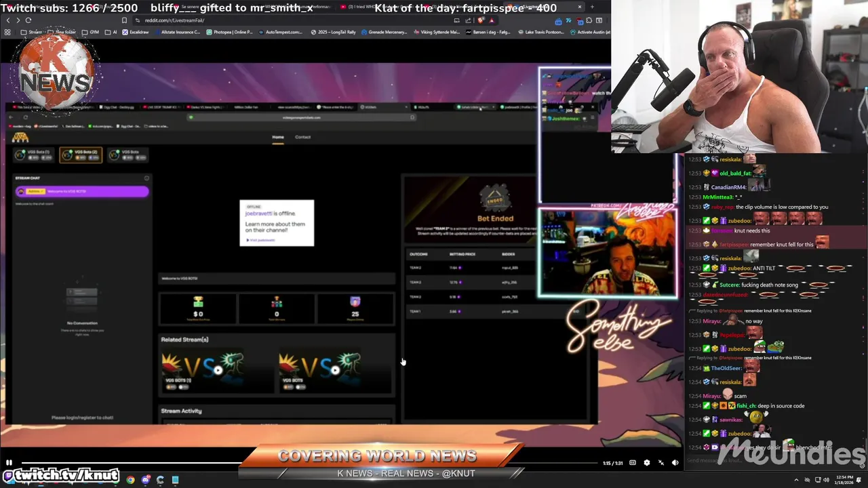868x488 pixels.
Task: Select the highlighted VGS Bots (2) card
Action: pyautogui.click(x=81, y=155)
